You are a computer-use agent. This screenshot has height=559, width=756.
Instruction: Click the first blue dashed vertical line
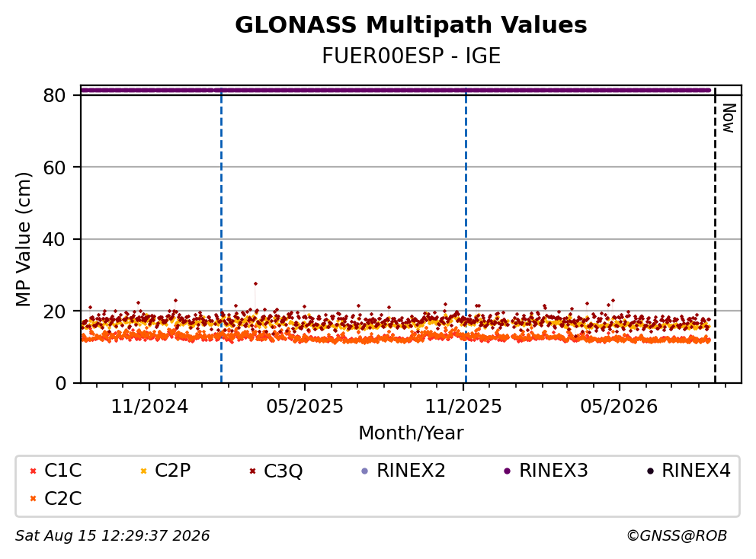click(x=221, y=236)
